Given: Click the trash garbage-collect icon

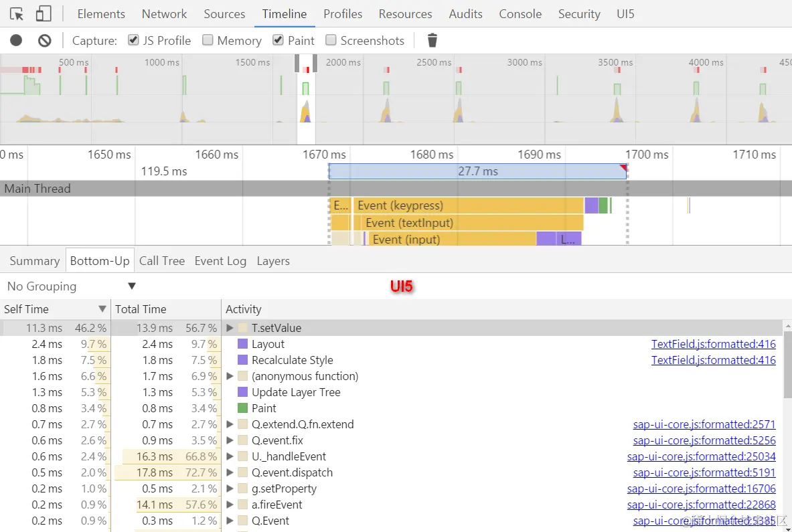Looking at the screenshot, I should click(x=432, y=40).
